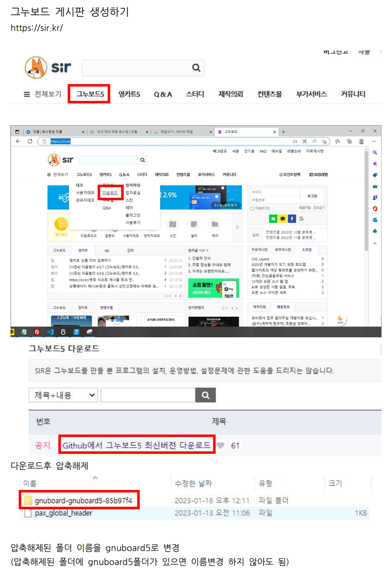Click the search magnifier in the browser sir page
Image resolution: width=392 pixels, height=576 pixels.
142,160
